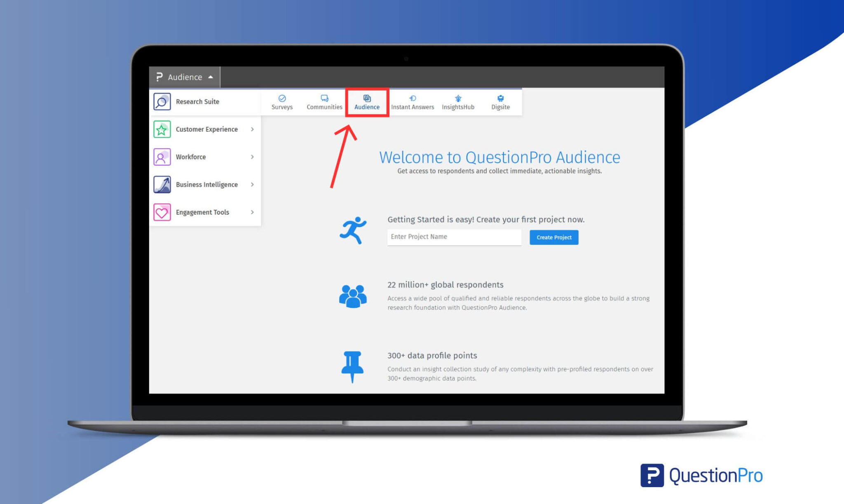Screen dimensions: 844x504
Task: Click the Engagement Tools heart icon
Action: coord(162,212)
